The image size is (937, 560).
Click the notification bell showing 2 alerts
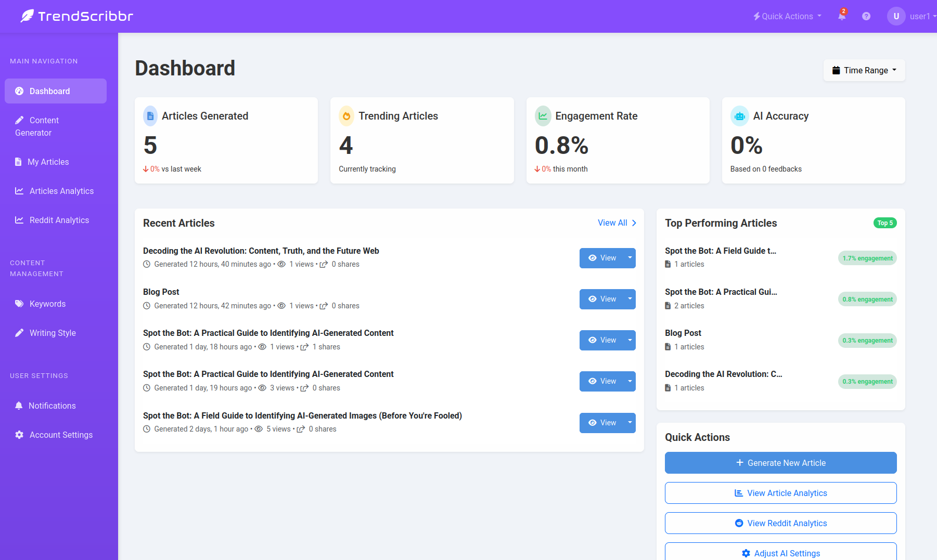(x=841, y=16)
